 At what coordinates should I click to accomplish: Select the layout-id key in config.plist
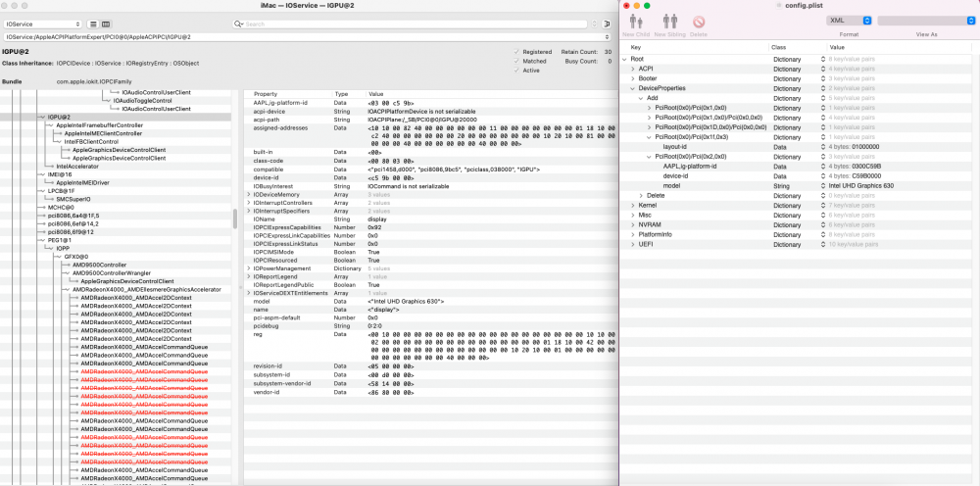(x=675, y=147)
